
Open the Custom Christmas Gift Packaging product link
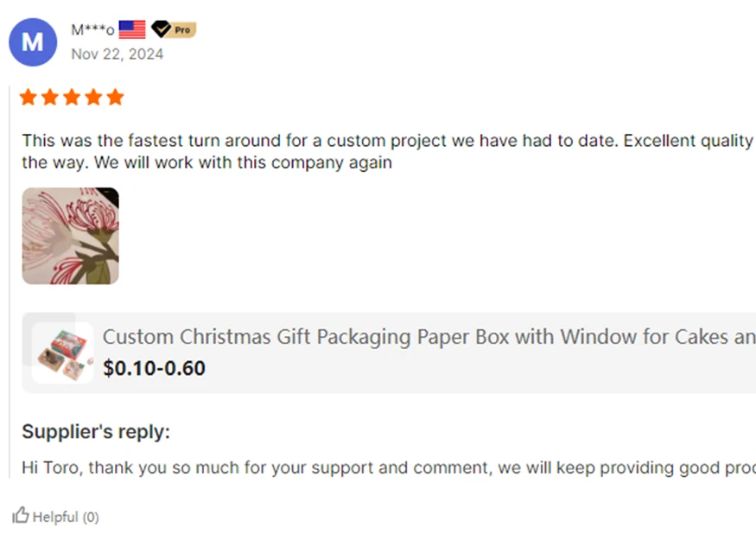click(x=428, y=337)
